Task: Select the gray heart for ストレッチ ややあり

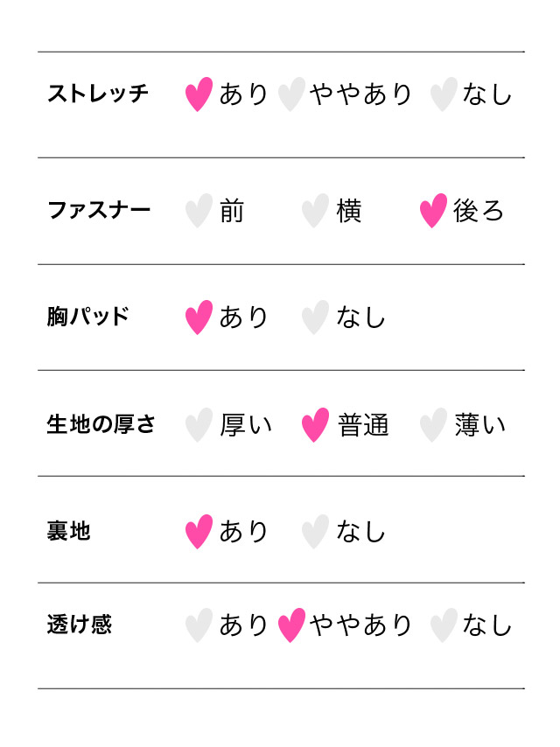Action: pos(291,94)
